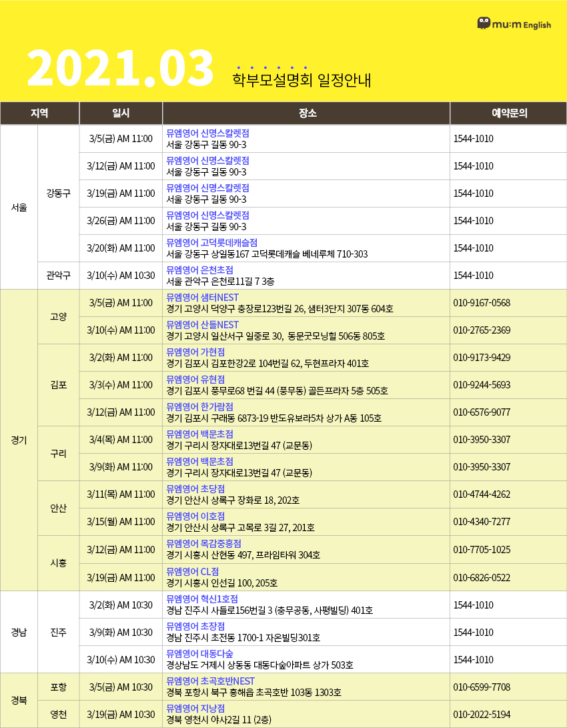The height and width of the screenshot is (728, 567).
Task: Open 신명스칼렛점 link for 3/5(금)
Action: coord(208,133)
